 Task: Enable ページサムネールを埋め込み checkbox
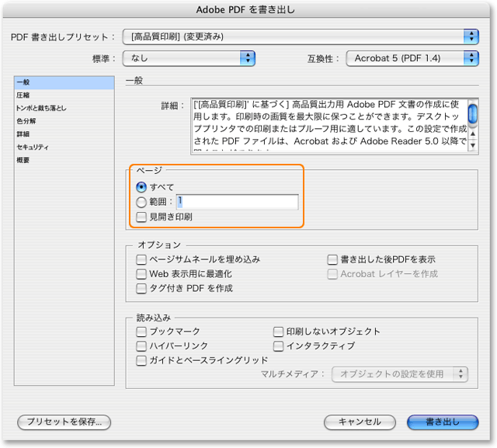click(x=141, y=259)
